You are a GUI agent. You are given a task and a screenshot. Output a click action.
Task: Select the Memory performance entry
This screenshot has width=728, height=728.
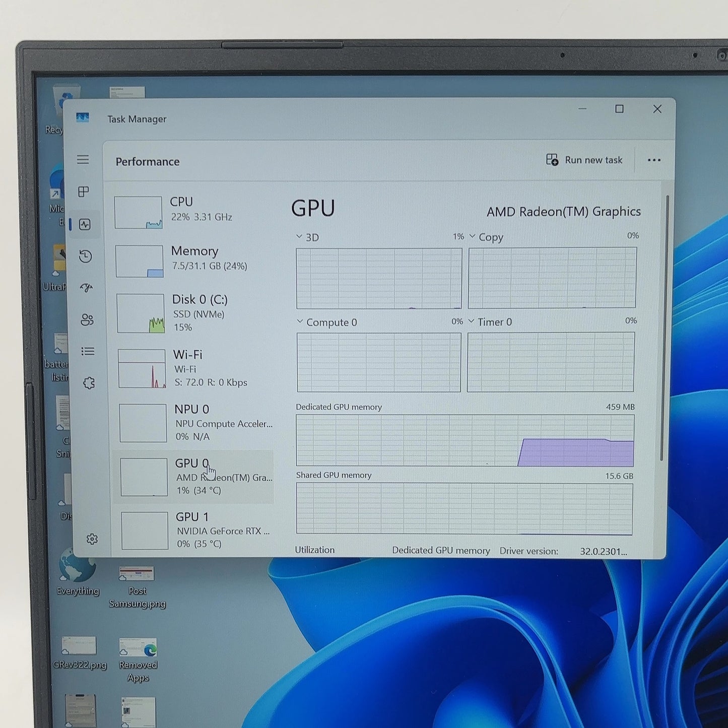[193, 261]
